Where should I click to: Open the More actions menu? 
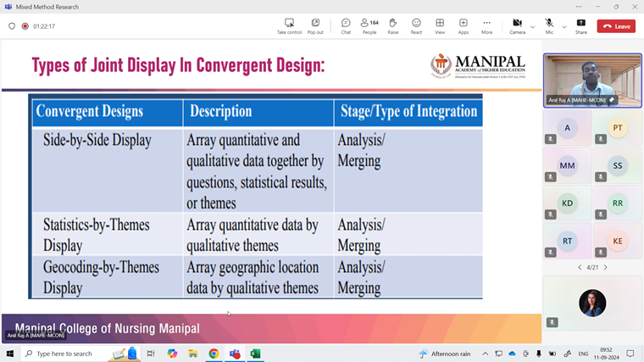click(x=486, y=26)
